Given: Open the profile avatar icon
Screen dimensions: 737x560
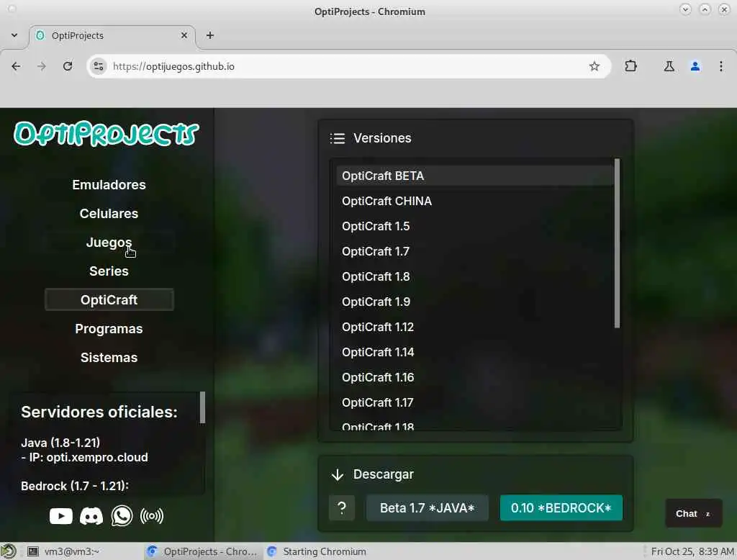Looking at the screenshot, I should 695,66.
